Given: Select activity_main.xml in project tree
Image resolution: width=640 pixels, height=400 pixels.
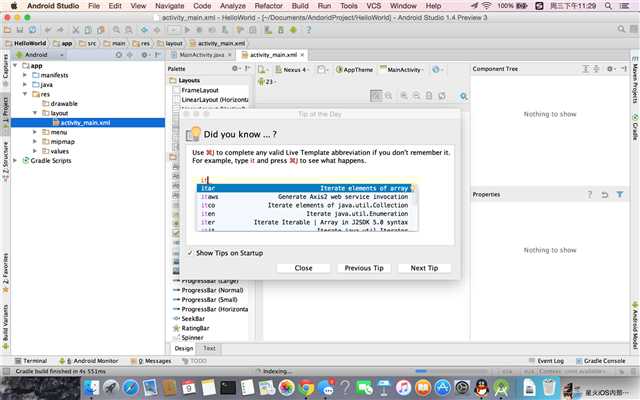Looking at the screenshot, I should coord(88,122).
